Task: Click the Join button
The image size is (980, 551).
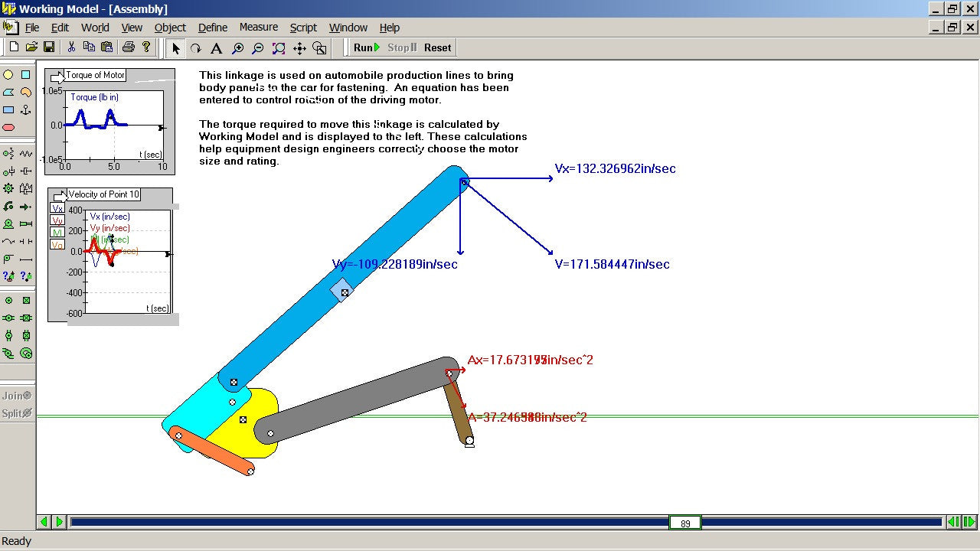Action: (x=18, y=396)
